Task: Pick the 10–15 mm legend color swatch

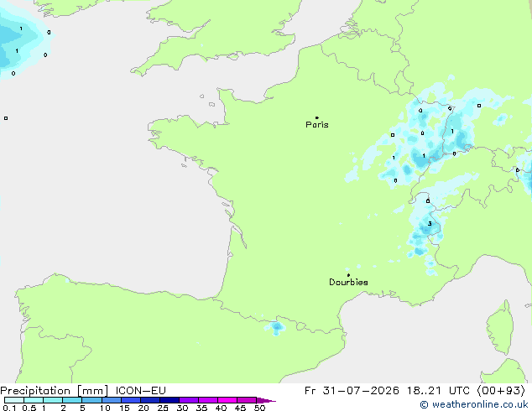Action: point(112,400)
